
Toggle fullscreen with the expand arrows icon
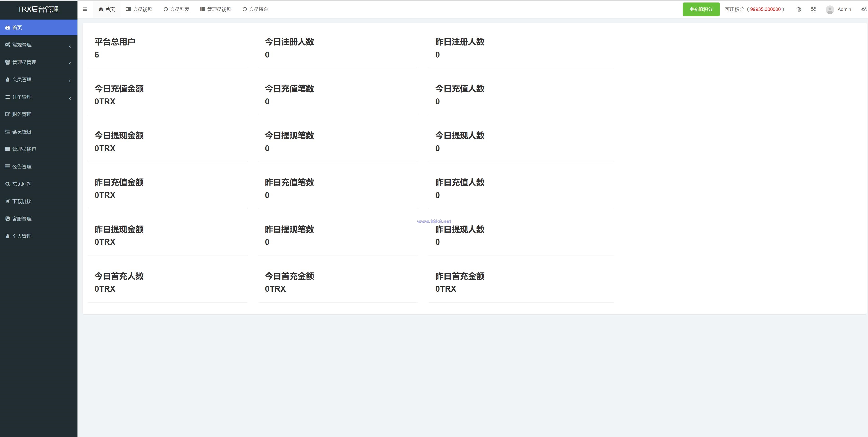tap(813, 10)
